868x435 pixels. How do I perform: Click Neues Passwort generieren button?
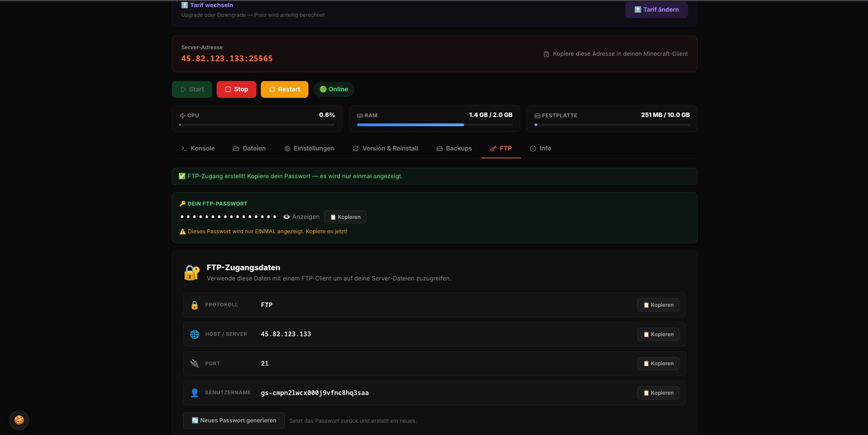(234, 421)
